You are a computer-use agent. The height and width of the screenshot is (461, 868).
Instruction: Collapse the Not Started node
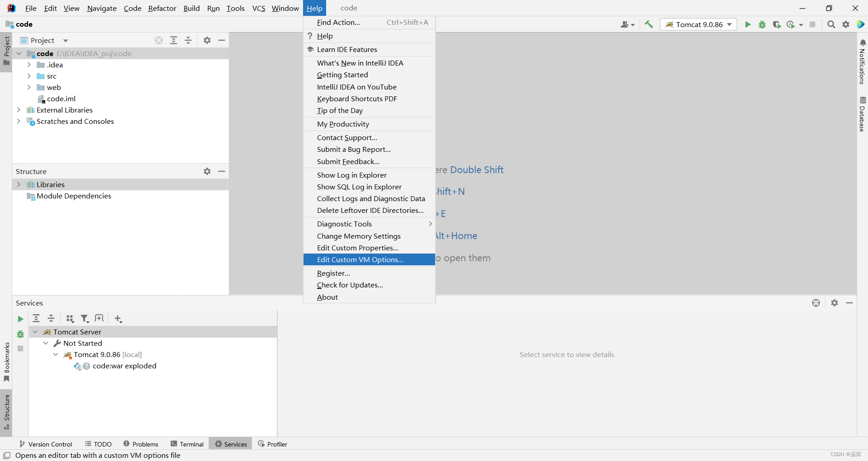pos(46,343)
